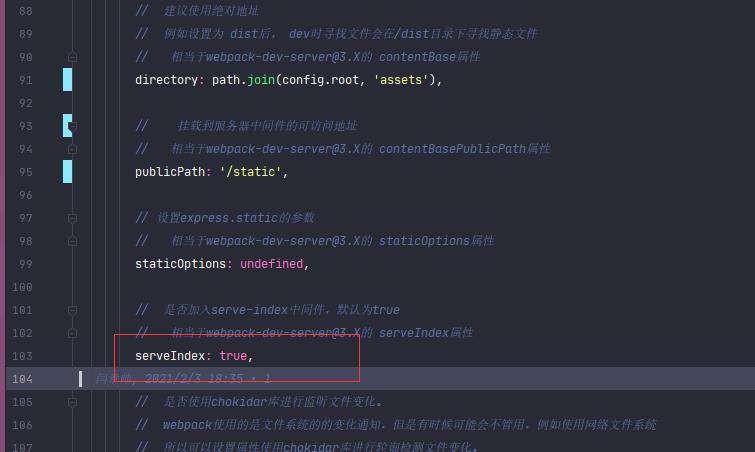The image size is (755, 452).
Task: Click line number 103 in the gutter
Action: 22,356
